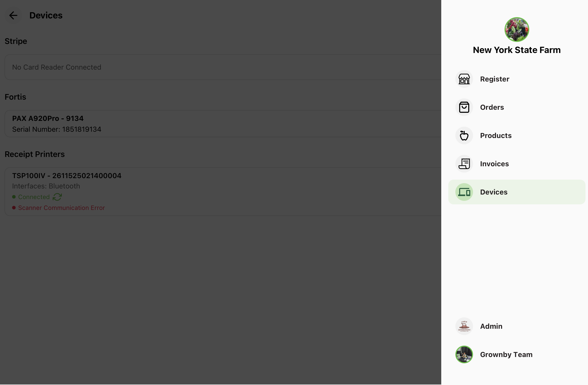Open the Invoices menu entry
The width and height of the screenshot is (588, 385).
[x=517, y=164]
